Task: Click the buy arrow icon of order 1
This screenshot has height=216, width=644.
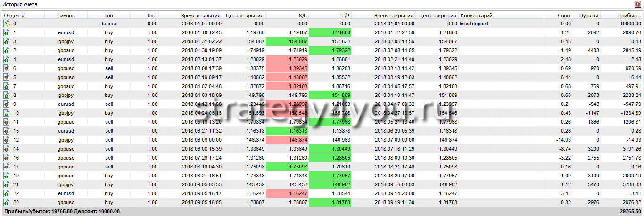Action: [7, 32]
